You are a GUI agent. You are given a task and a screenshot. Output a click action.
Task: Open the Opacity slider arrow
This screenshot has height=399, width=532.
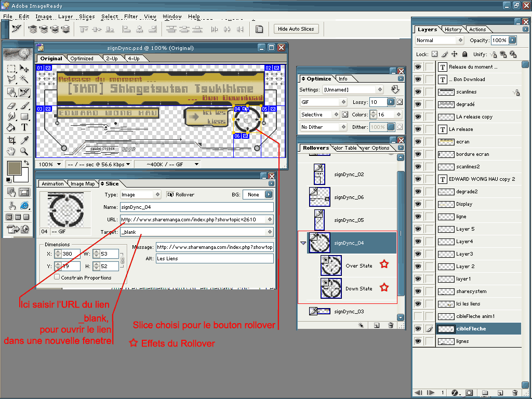tap(513, 41)
